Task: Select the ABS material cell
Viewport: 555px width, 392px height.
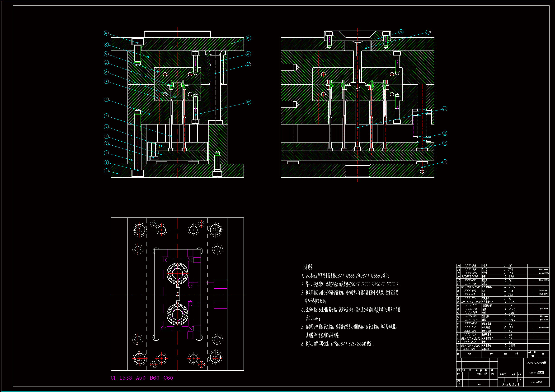Action: tap(512, 313)
